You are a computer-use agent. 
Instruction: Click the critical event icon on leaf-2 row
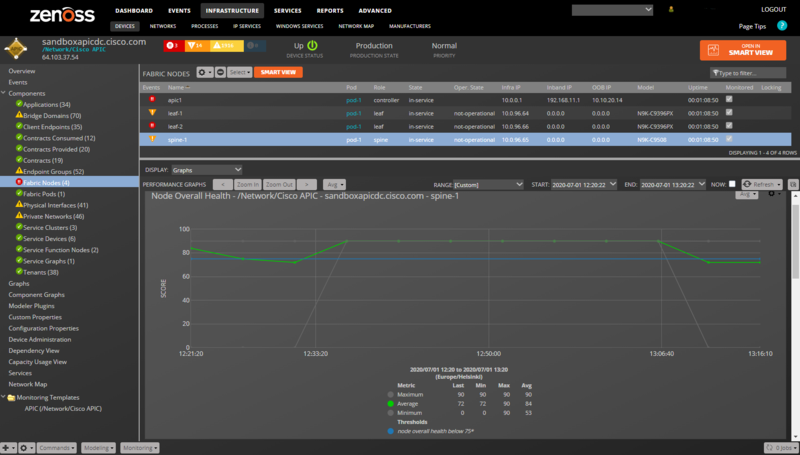[x=152, y=125]
